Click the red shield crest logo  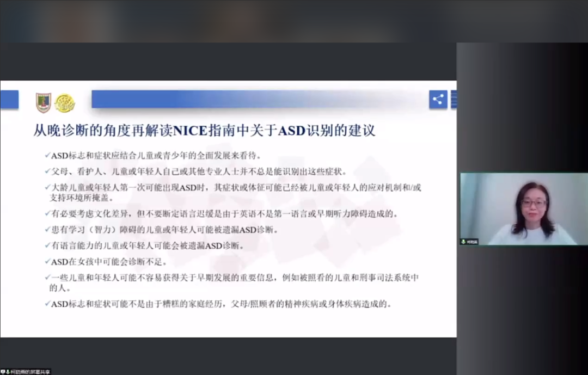point(44,102)
